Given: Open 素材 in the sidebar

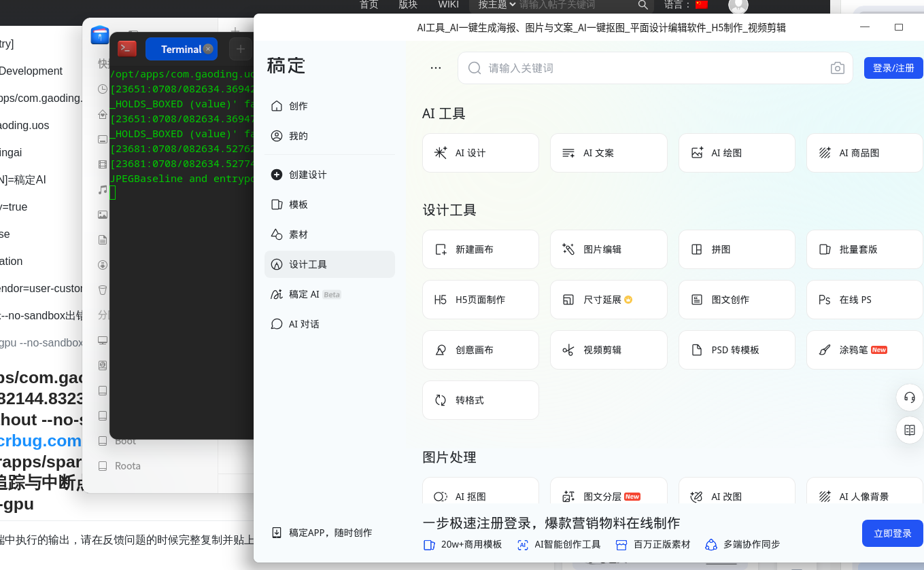Looking at the screenshot, I should pyautogui.click(x=330, y=234).
